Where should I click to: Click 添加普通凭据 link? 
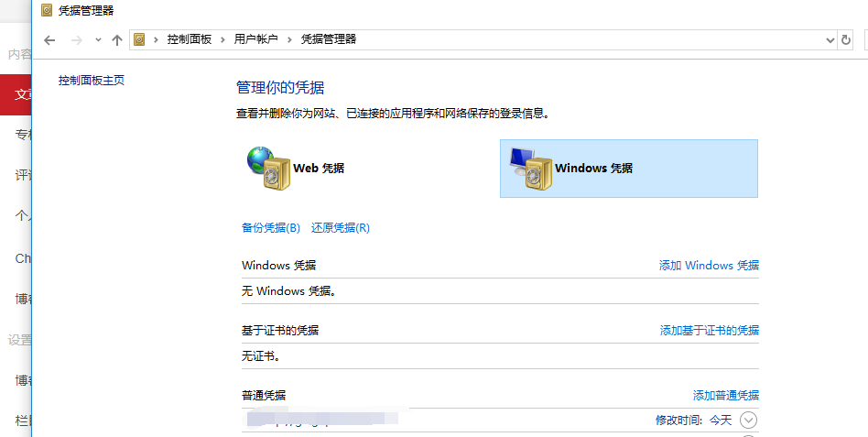coord(726,395)
